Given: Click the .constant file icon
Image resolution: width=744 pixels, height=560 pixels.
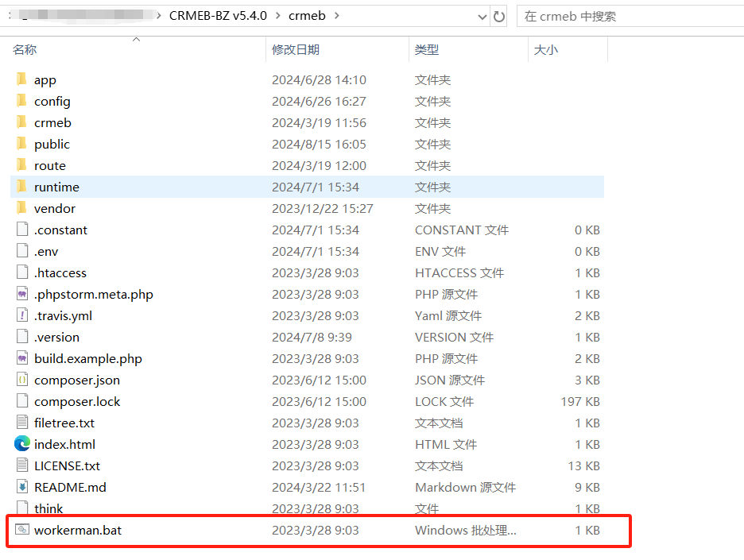Looking at the screenshot, I should point(22,229).
